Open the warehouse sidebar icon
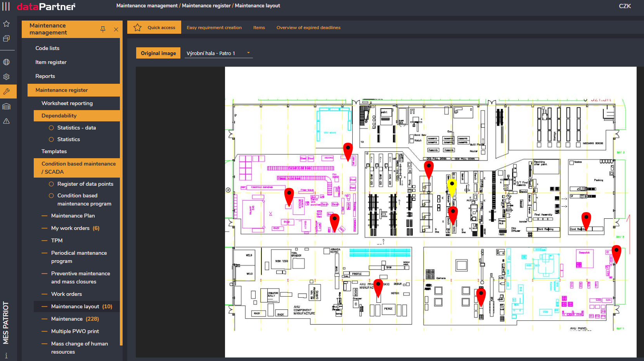644x361 pixels. pos(6,107)
